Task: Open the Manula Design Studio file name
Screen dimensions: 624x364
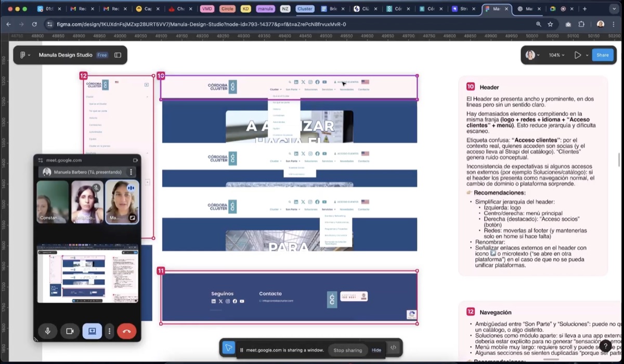Action: click(66, 55)
